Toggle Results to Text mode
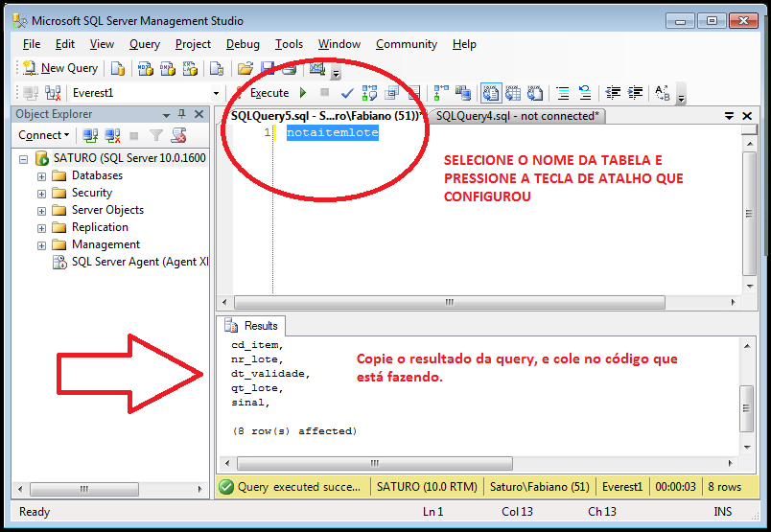The image size is (771, 532). pyautogui.click(x=491, y=92)
